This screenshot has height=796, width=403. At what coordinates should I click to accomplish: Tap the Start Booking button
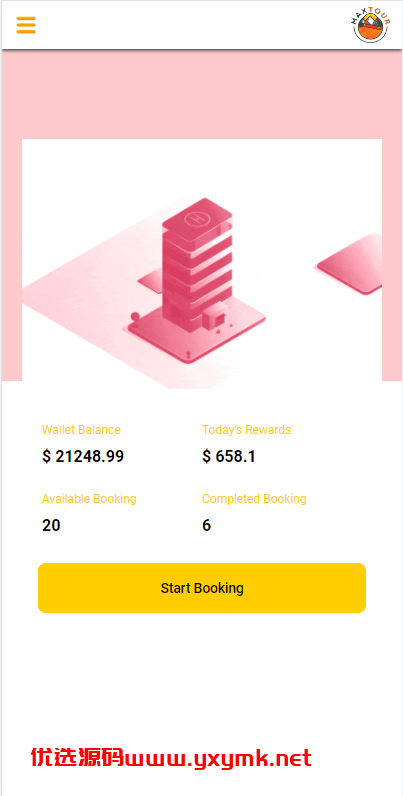point(202,588)
